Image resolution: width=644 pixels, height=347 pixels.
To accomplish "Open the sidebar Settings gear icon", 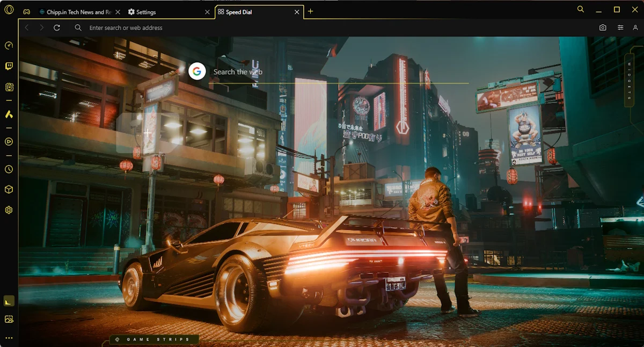I will [9, 210].
